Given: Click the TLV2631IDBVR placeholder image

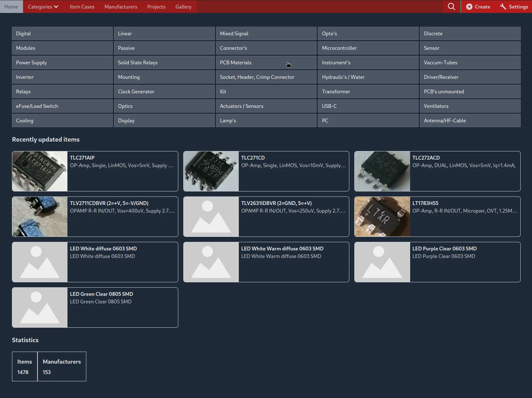Looking at the screenshot, I should [x=211, y=217].
